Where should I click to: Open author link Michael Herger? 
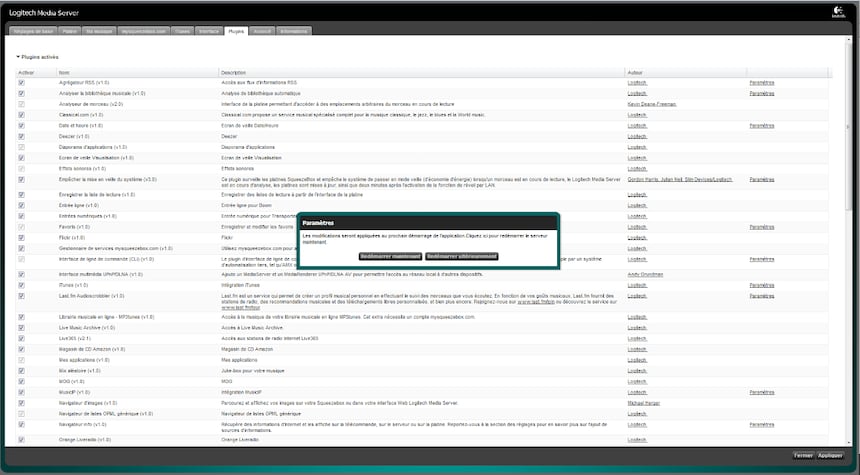643,403
